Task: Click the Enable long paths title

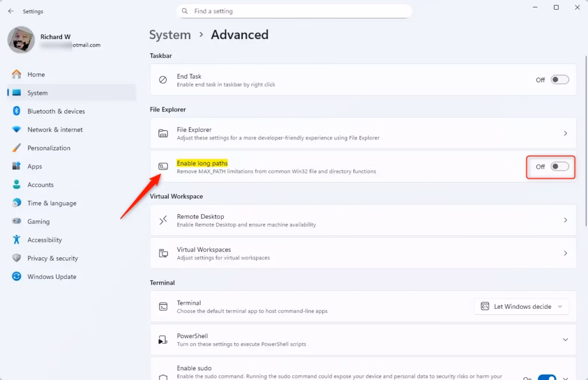Action: coord(202,163)
